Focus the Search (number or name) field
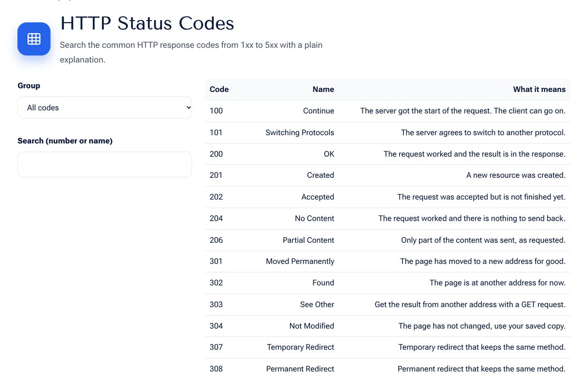The image size is (588, 377). pos(105,165)
